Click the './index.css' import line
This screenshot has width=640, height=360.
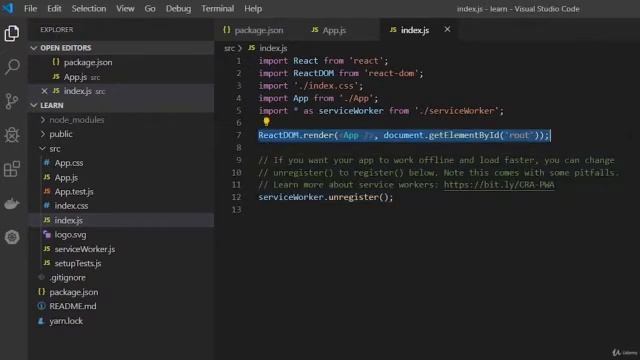click(x=311, y=86)
